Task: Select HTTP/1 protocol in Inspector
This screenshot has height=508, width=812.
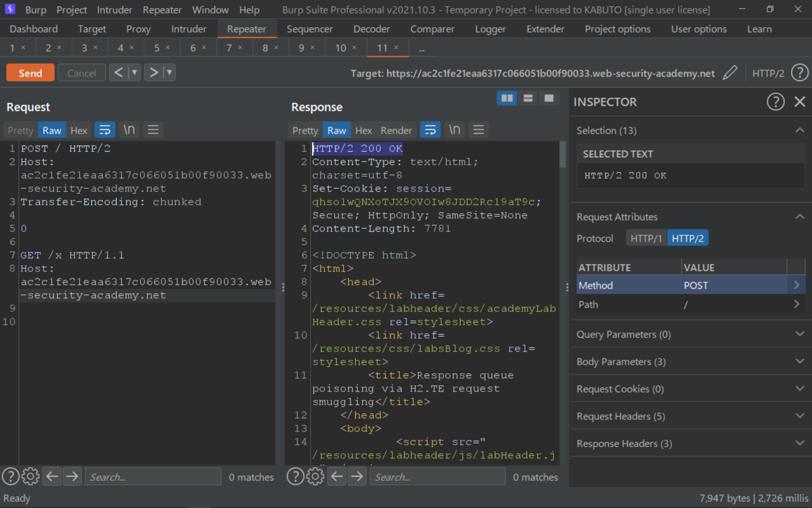Action: pos(646,238)
